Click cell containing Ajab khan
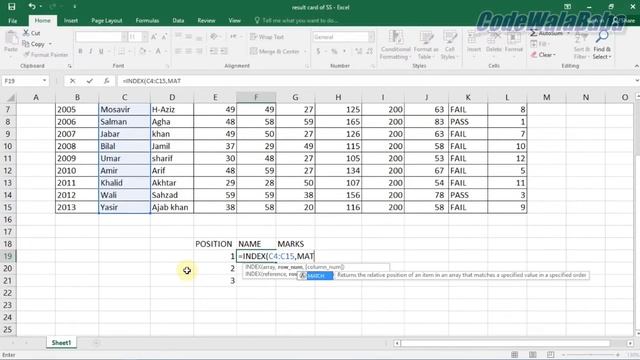The image size is (640, 360). [x=172, y=207]
